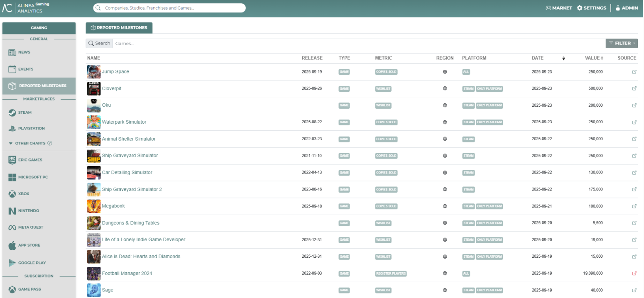644x298 pixels.
Task: Click the Steam badge for Ship Graveyard Simulator
Action: 468,156
